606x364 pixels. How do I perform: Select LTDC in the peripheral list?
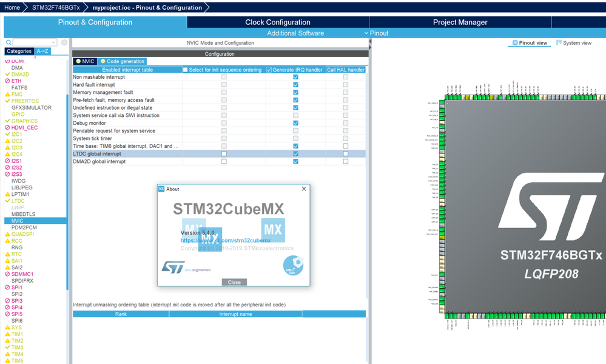(18, 201)
